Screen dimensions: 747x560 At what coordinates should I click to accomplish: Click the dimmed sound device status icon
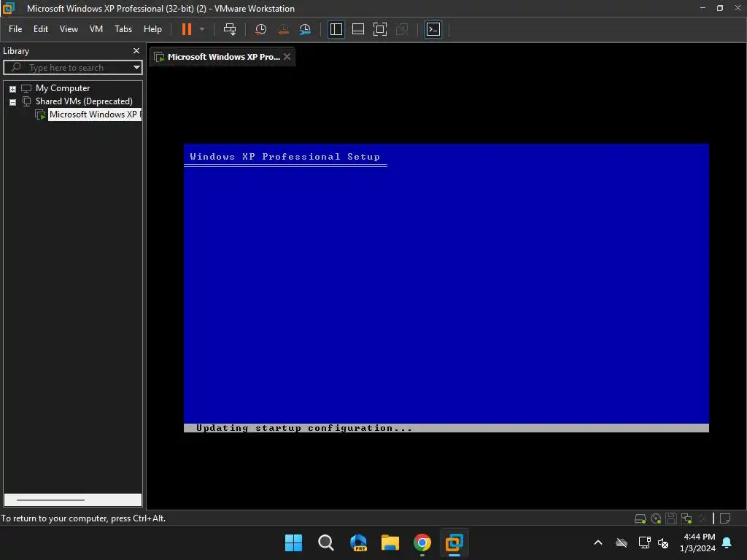click(x=703, y=518)
